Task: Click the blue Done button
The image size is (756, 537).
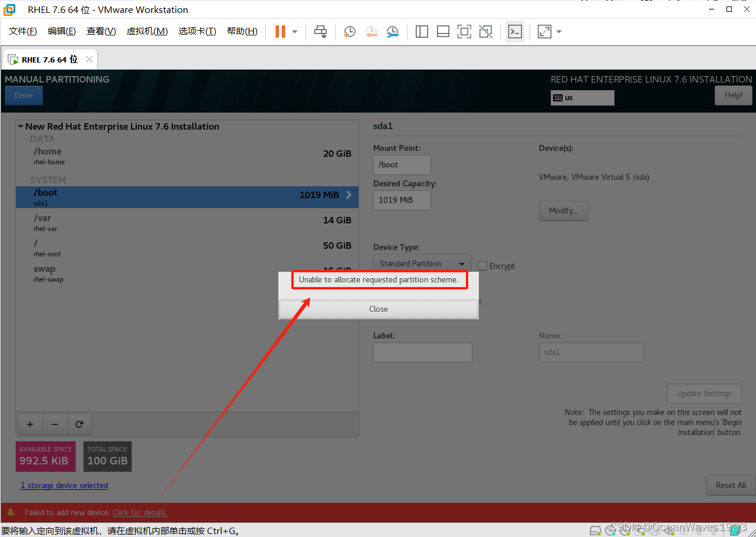Action: pyautogui.click(x=24, y=95)
